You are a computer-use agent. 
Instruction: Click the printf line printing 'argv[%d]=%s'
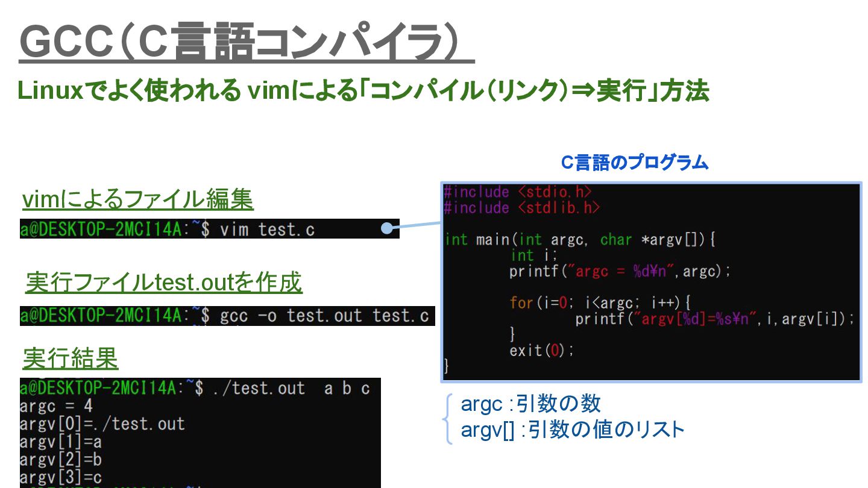(x=715, y=319)
